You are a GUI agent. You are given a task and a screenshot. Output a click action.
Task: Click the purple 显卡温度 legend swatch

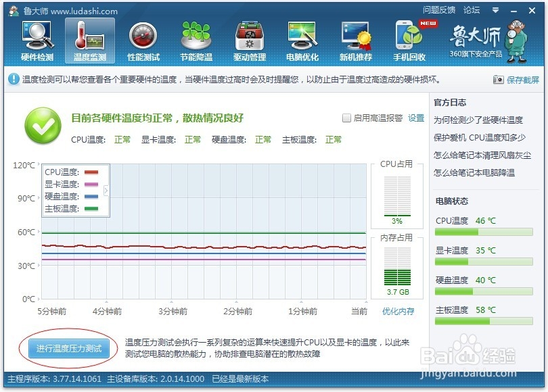coord(91,185)
